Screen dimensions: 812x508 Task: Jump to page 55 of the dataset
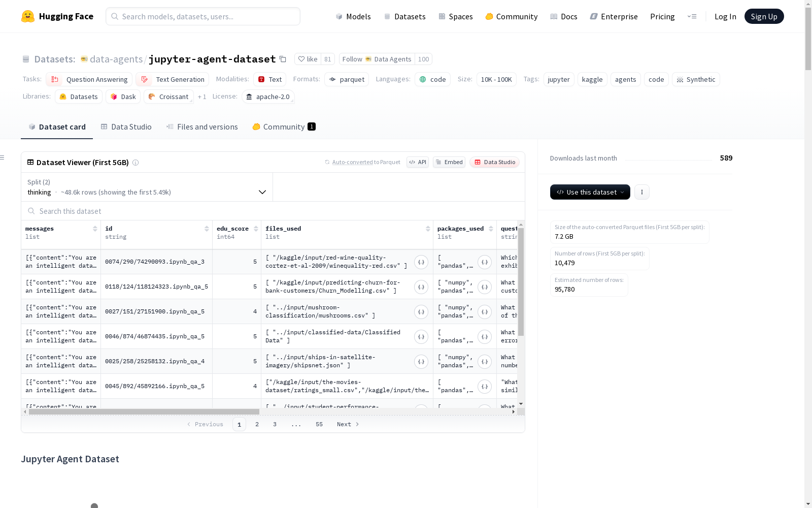click(x=319, y=424)
